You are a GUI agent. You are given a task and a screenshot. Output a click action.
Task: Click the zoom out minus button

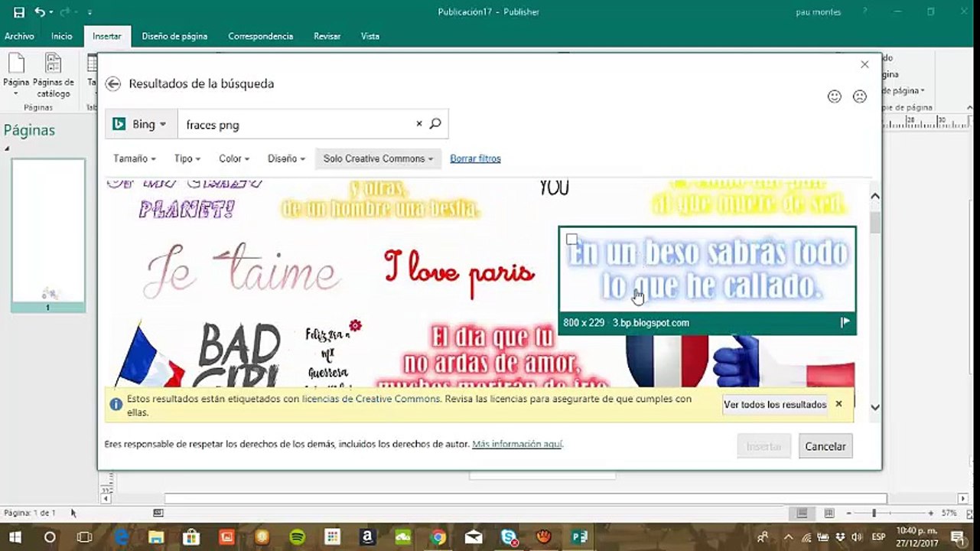coord(849,513)
